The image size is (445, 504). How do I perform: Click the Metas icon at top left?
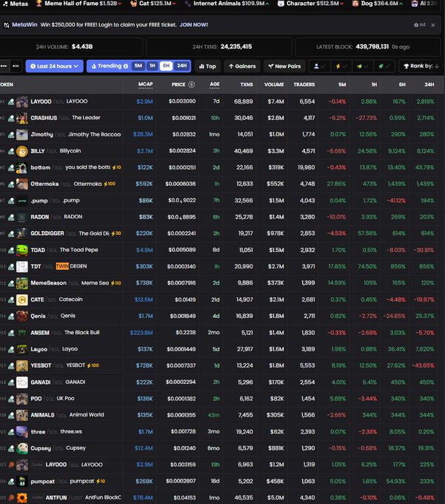[x=5, y=4]
